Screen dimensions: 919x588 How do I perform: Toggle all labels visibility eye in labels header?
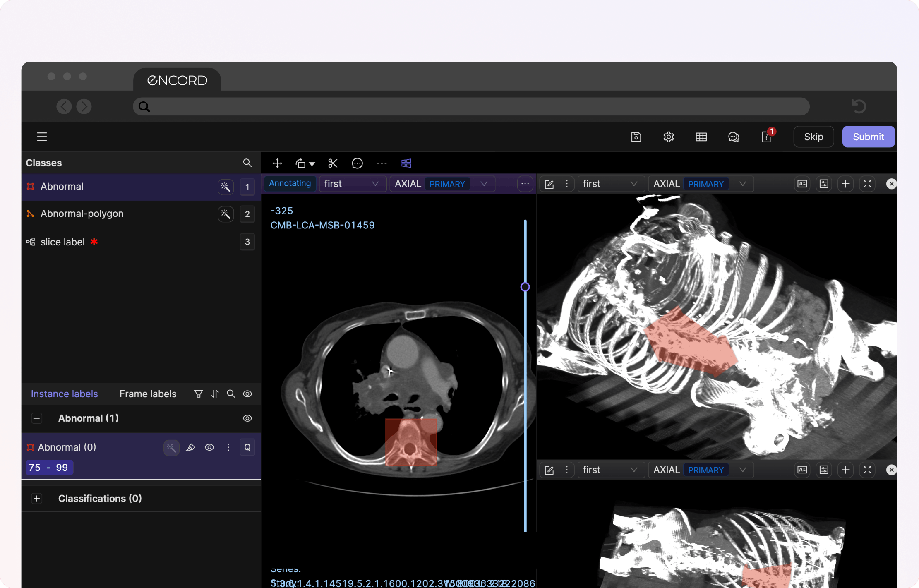point(247,394)
